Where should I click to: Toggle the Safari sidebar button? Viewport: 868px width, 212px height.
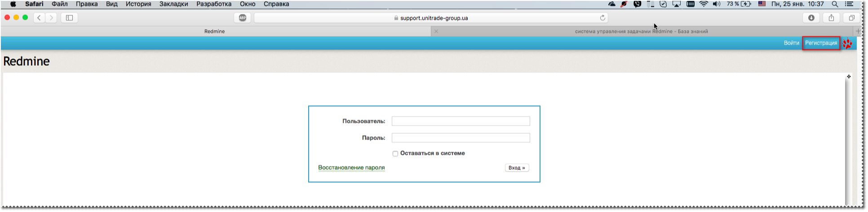coord(69,18)
